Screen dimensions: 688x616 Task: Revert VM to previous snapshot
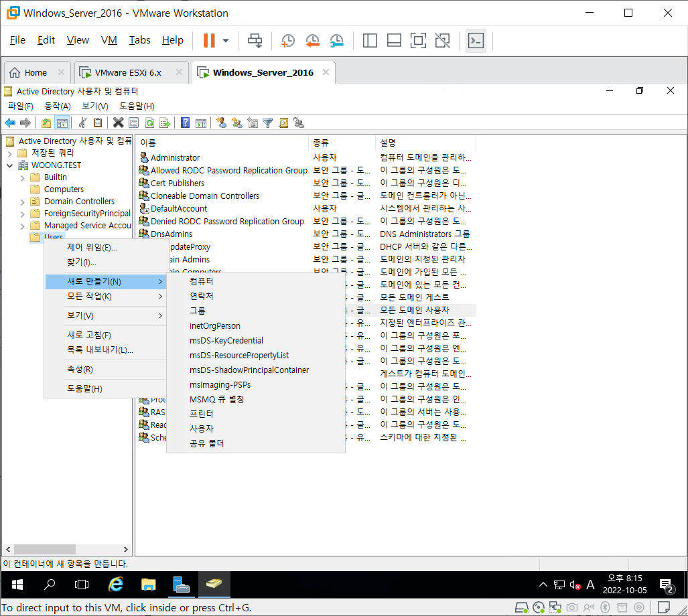pos(312,40)
